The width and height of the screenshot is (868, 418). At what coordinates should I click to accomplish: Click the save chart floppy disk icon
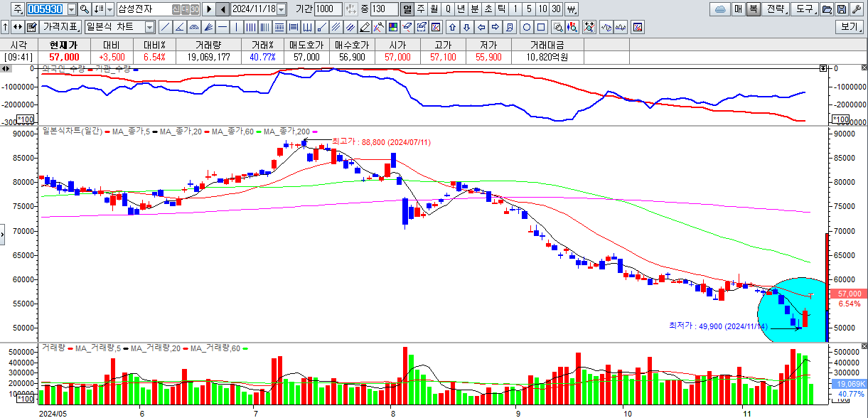(842, 9)
